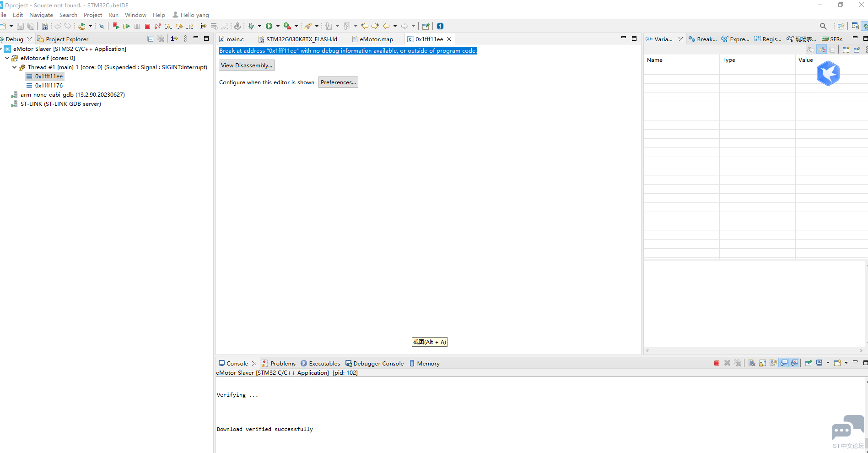
Task: Open the Breakpoints view tab
Action: (703, 39)
